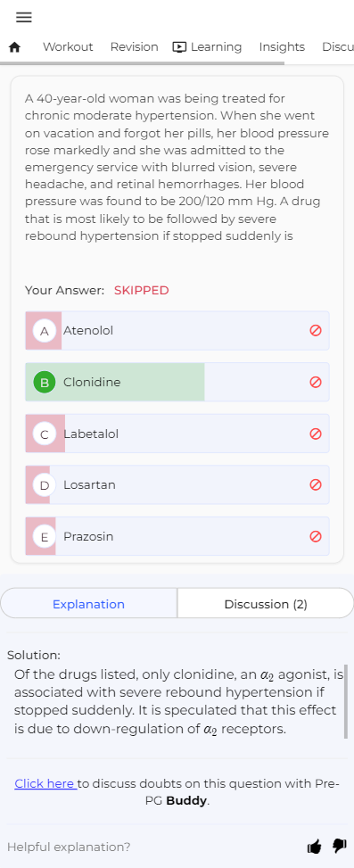The image size is (354, 868).
Task: Click the thumbs down icon
Action: [x=339, y=847]
